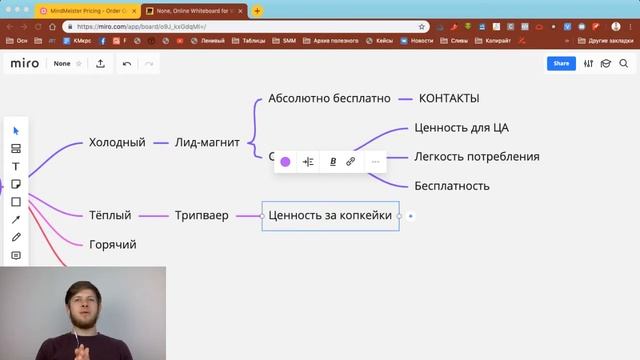Click the add child node plus after Ценность за копкейки
This screenshot has height=360, width=640.
(x=411, y=216)
